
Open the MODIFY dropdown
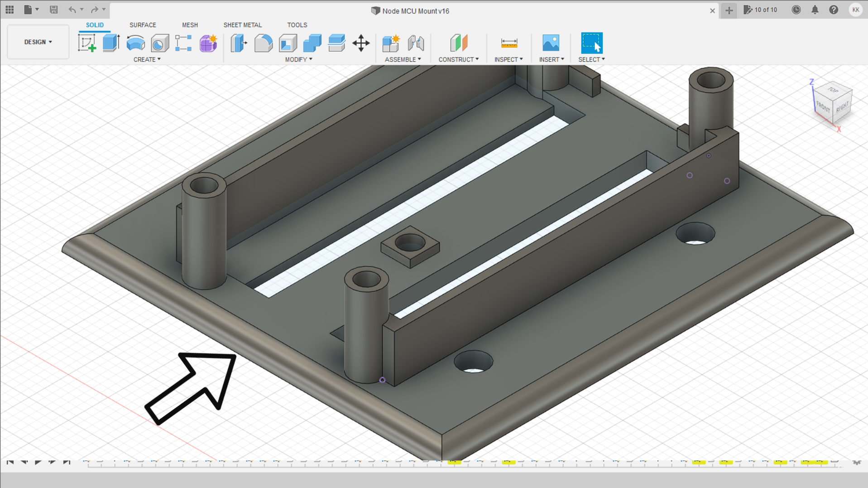(x=297, y=59)
